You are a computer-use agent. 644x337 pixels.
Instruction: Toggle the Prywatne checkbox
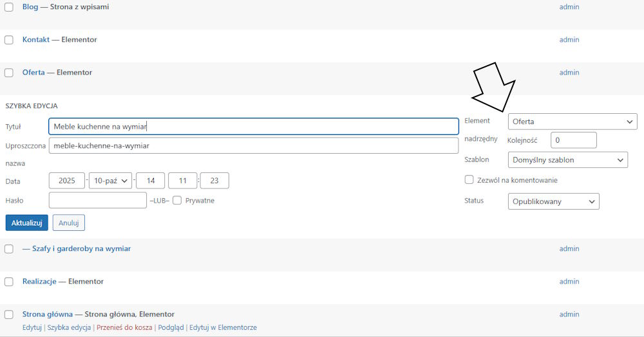tap(177, 200)
